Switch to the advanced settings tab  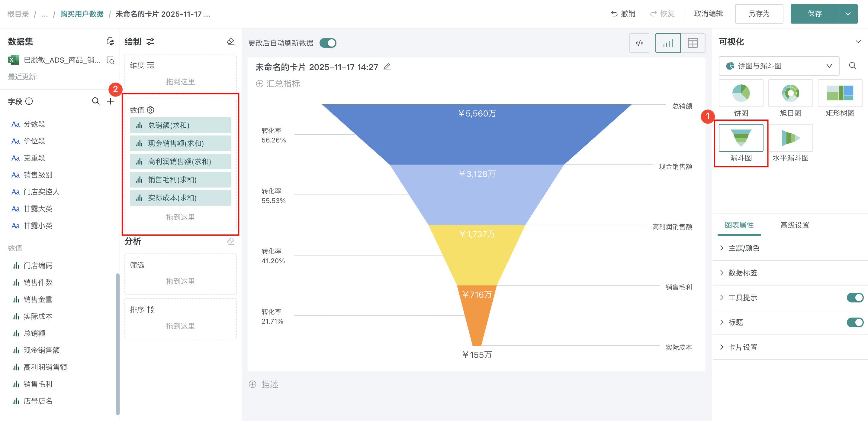point(795,225)
